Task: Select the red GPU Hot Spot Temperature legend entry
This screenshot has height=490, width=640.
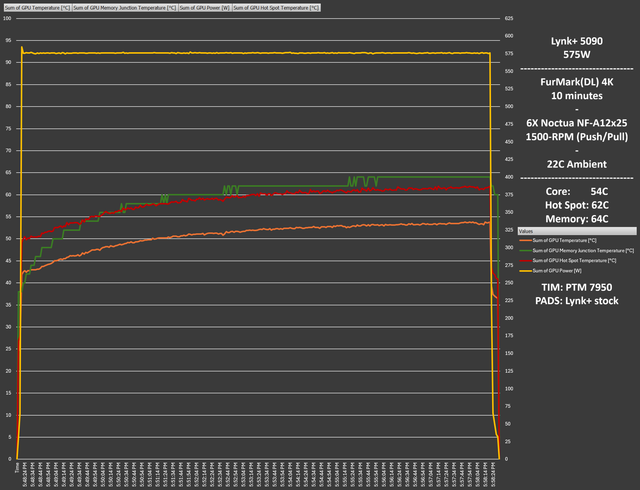Action: (568, 261)
